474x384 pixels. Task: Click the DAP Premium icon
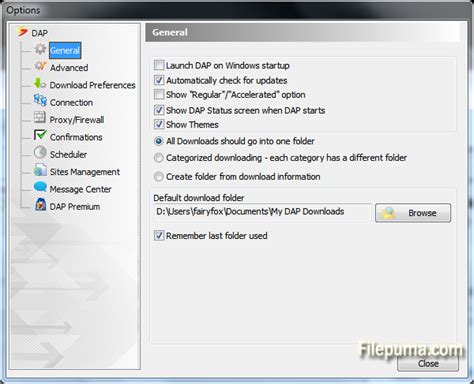tap(40, 204)
